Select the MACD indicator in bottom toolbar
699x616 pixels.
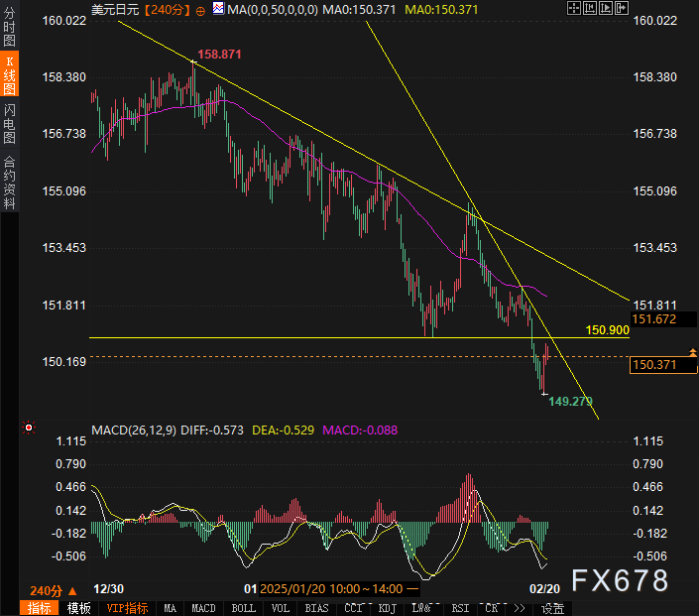[203, 608]
